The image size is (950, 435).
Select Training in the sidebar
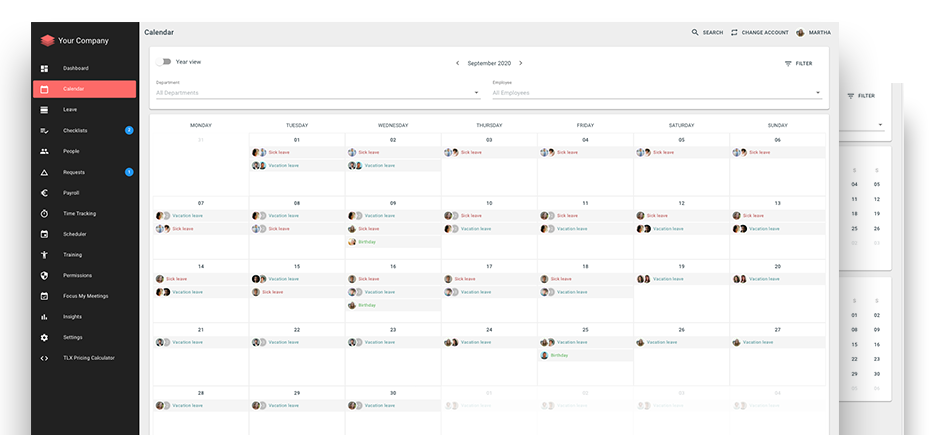coord(84,254)
